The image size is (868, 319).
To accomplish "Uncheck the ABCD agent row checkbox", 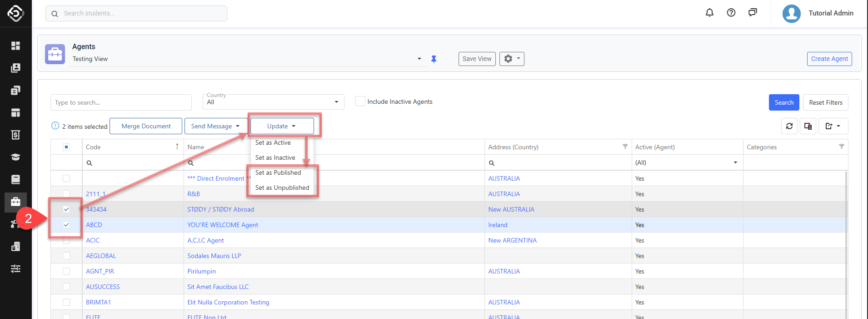I will [66, 225].
